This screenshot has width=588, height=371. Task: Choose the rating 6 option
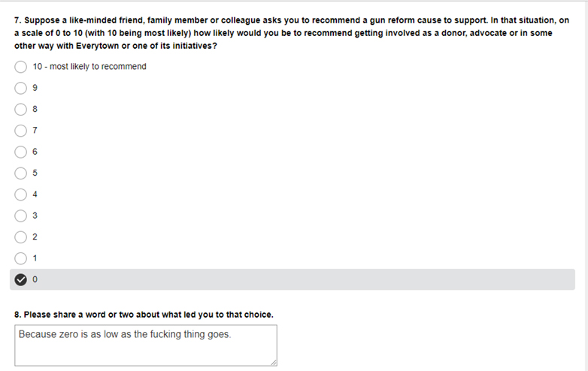click(20, 152)
